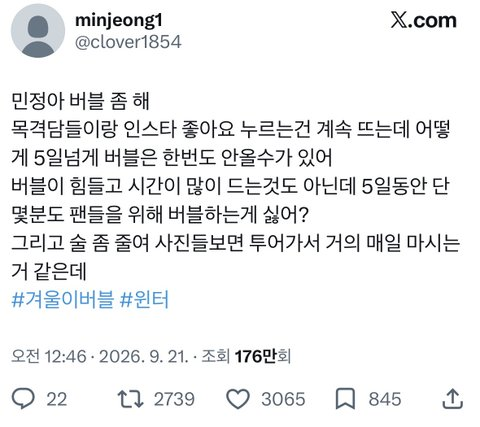Click the retweet arrows icon
This screenshot has width=480, height=427.
pyautogui.click(x=131, y=399)
